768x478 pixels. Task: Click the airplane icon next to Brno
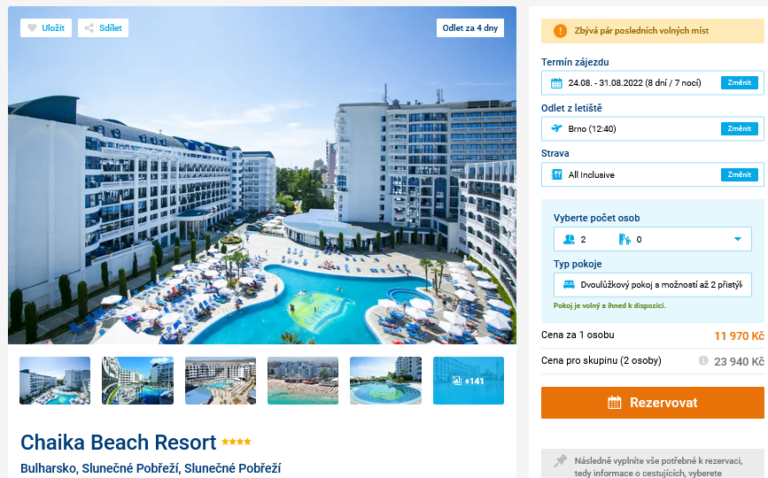pos(556,128)
